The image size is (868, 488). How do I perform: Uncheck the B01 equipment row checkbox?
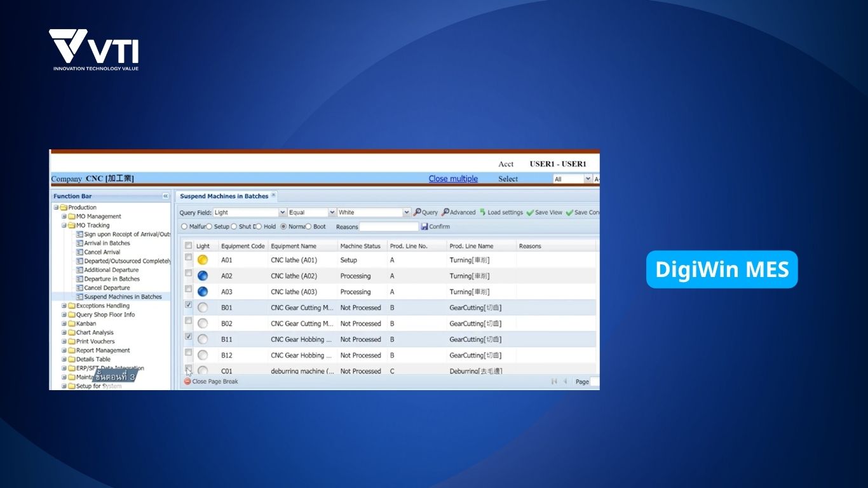[x=188, y=305]
